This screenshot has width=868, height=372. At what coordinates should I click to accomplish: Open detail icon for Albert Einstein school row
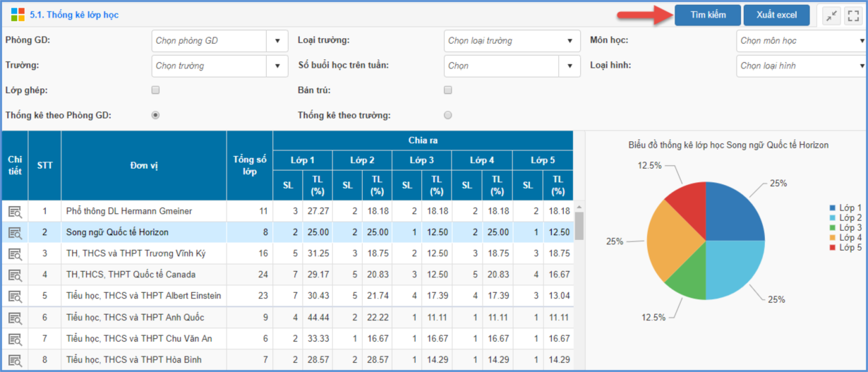pos(15,296)
